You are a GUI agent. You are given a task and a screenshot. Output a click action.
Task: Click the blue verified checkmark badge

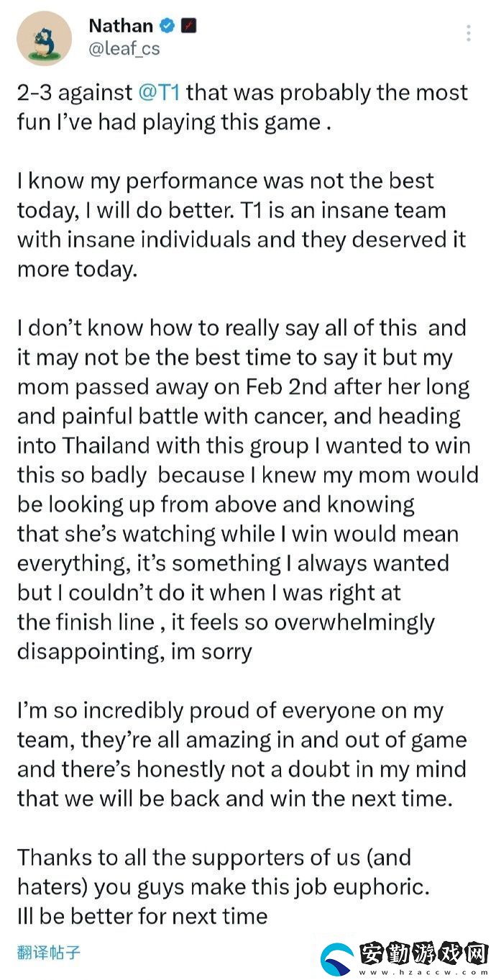point(168,27)
